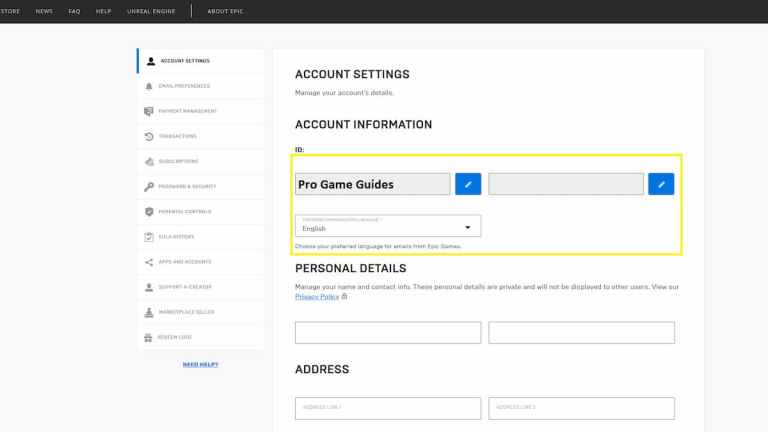Screen dimensions: 768x432
Task: Open the Account Settings sidebar tab
Action: pyautogui.click(x=185, y=61)
